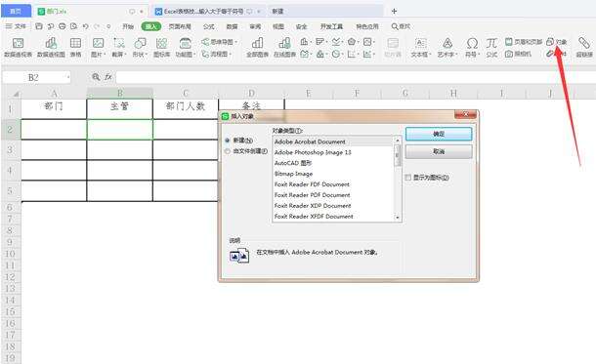Select Bitmap Image in the object type list

(x=293, y=174)
